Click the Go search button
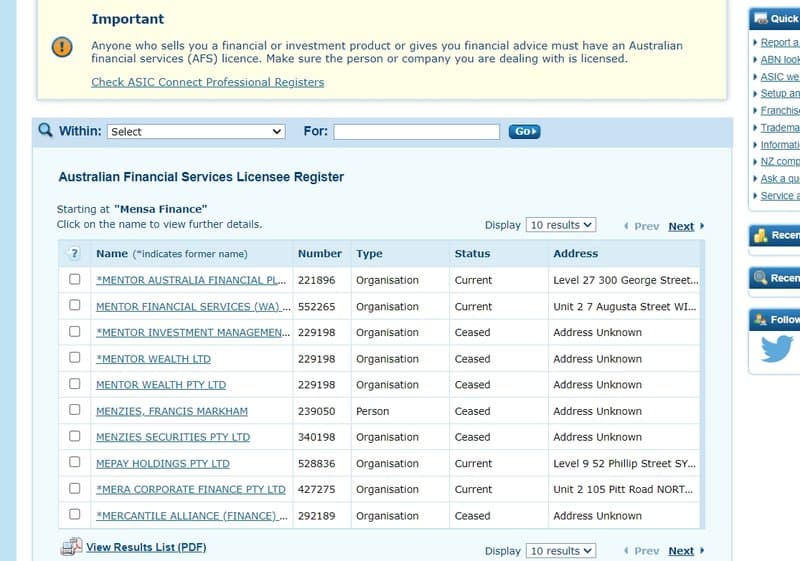This screenshot has height=561, width=800. coord(524,132)
